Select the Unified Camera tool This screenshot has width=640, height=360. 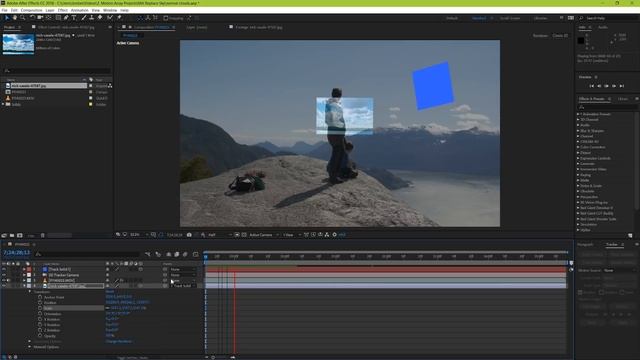coord(40,18)
